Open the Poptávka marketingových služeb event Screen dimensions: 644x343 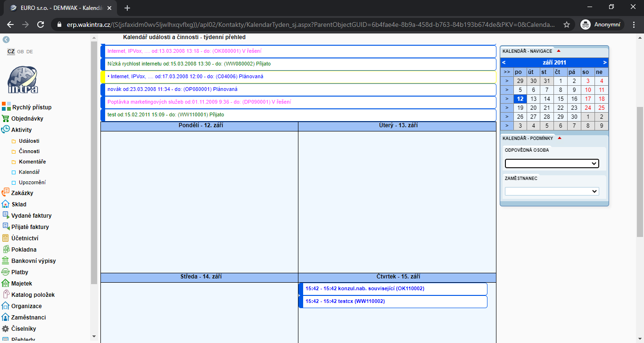pos(199,102)
